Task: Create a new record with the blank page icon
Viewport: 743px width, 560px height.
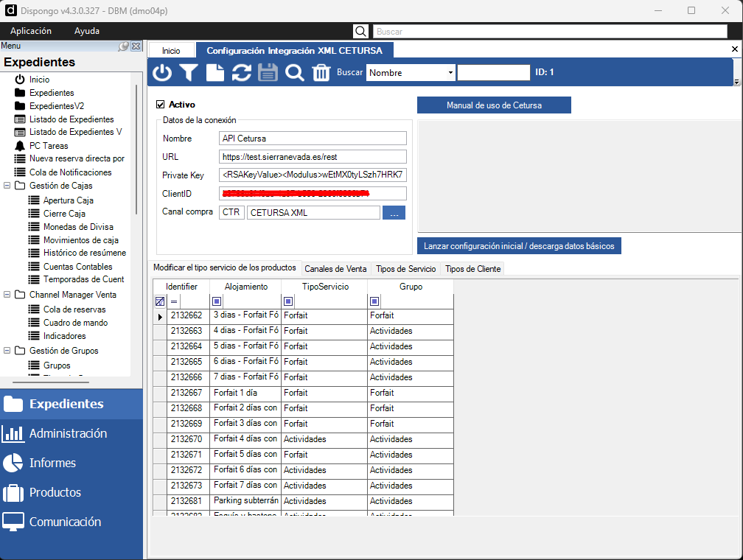Action: [x=215, y=72]
